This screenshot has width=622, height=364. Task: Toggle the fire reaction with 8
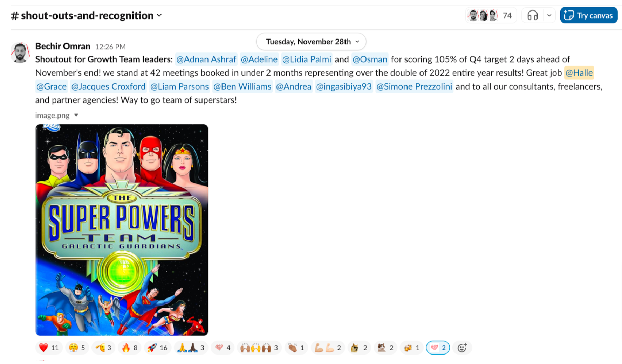point(130,348)
